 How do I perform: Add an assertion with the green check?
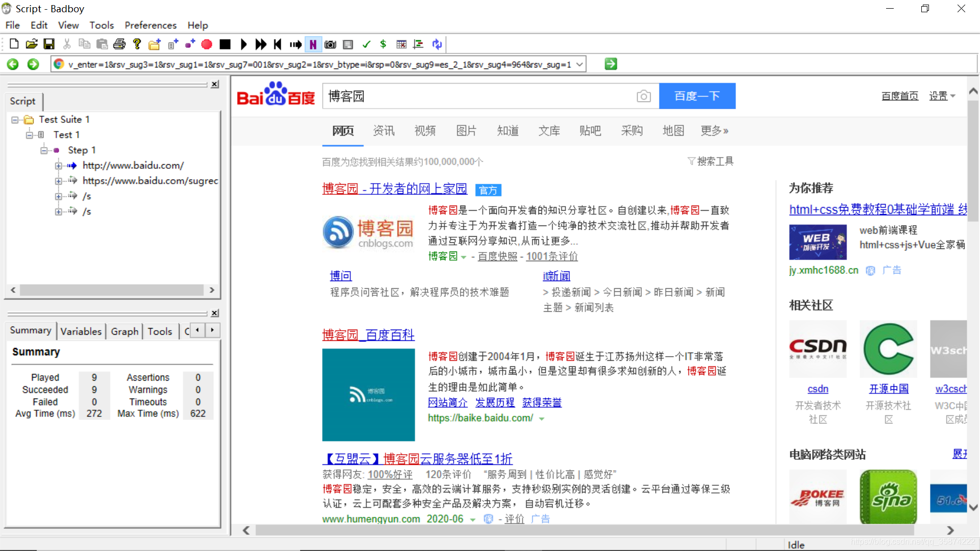tap(366, 44)
